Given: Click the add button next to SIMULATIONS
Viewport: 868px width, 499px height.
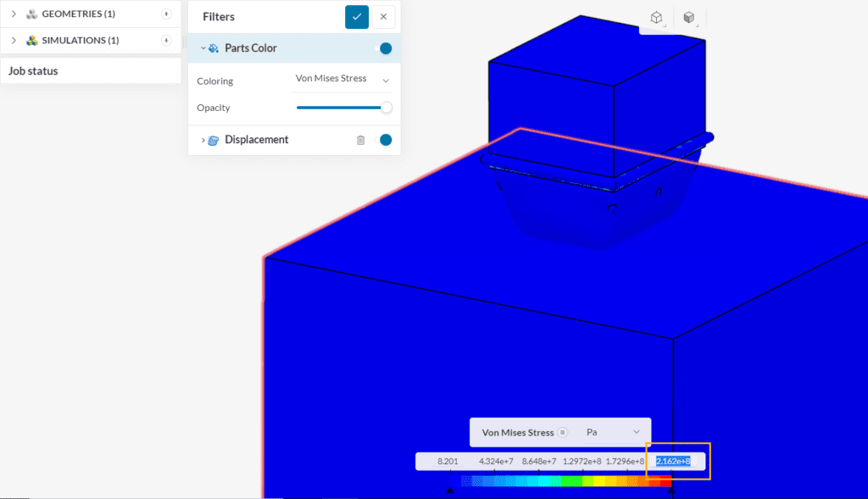Looking at the screenshot, I should click(x=166, y=40).
